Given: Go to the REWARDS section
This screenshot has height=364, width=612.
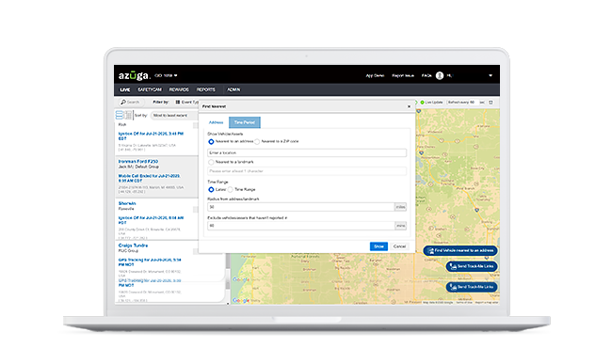Looking at the screenshot, I should point(179,89).
